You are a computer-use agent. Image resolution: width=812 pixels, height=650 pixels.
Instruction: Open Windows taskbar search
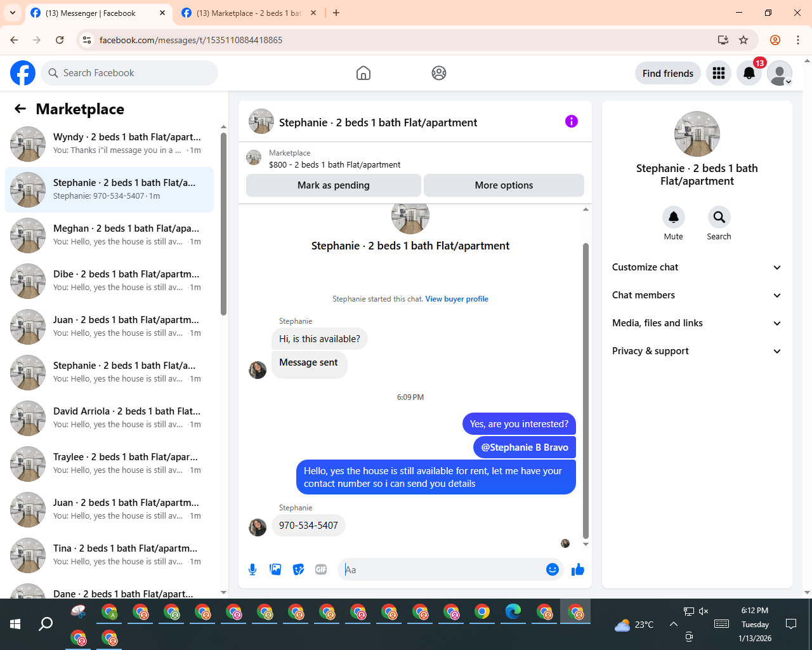(x=46, y=624)
